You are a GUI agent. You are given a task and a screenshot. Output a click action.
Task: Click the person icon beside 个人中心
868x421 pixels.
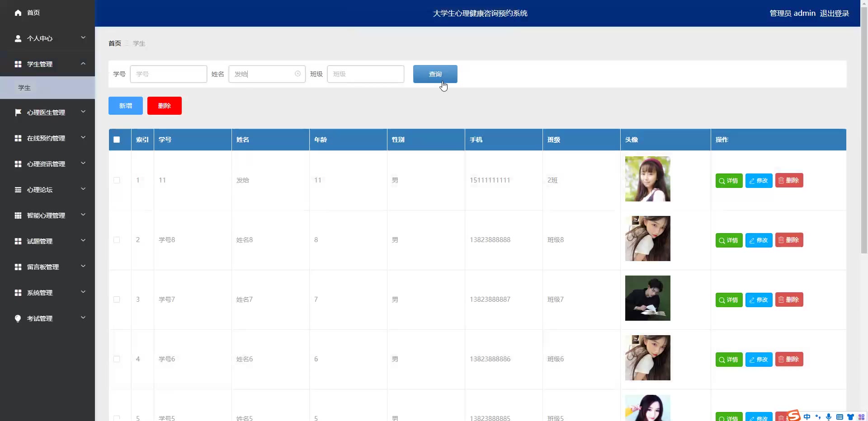click(x=18, y=38)
